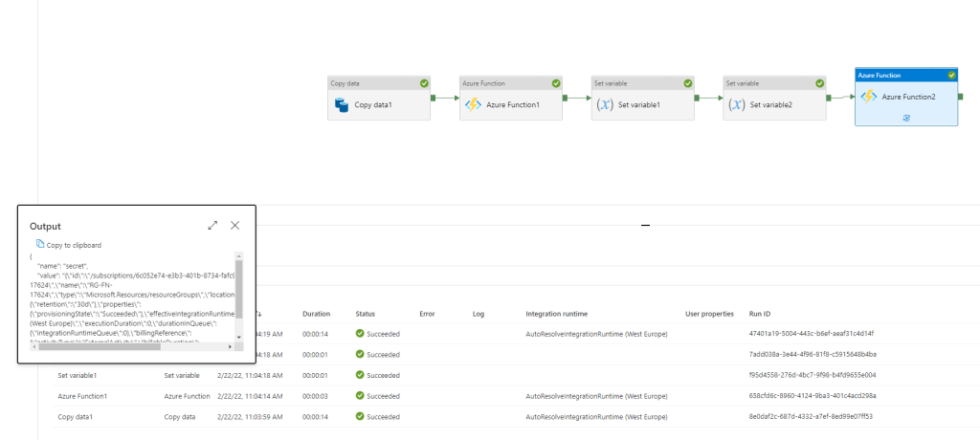980x440 pixels.
Task: Click the Run ID column header
Action: pyautogui.click(x=760, y=314)
